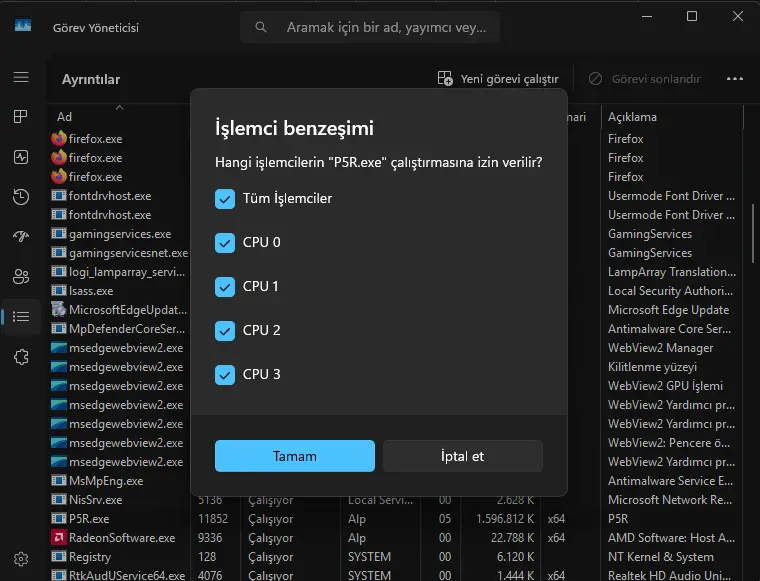Cancel with the İptal et button

coord(463,456)
